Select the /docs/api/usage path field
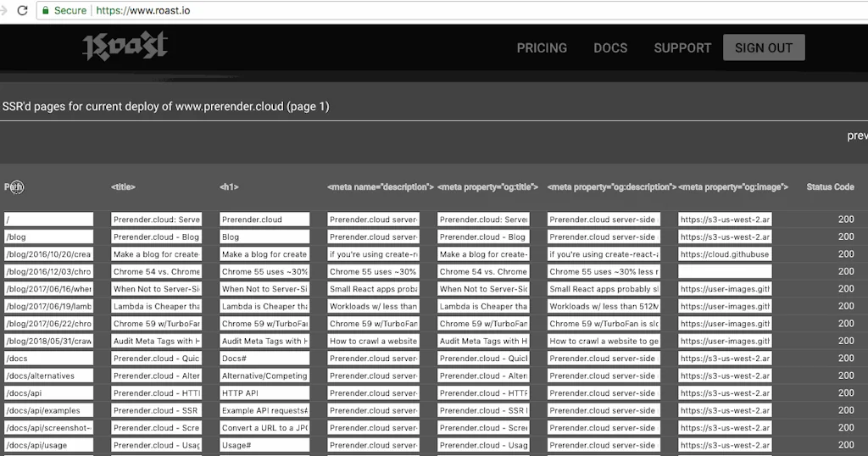 point(48,445)
